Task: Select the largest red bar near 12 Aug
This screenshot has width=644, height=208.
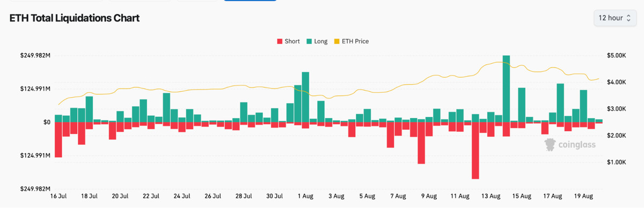Action: point(475,151)
